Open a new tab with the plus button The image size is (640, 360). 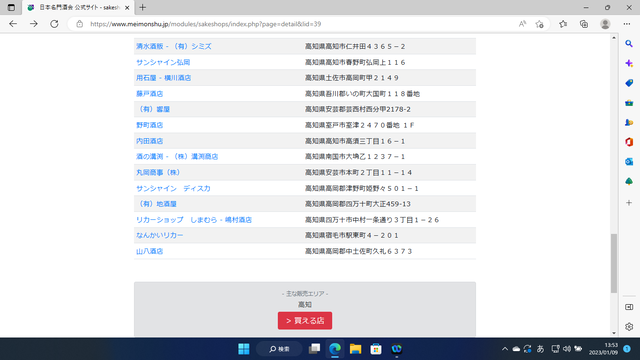(142, 7)
